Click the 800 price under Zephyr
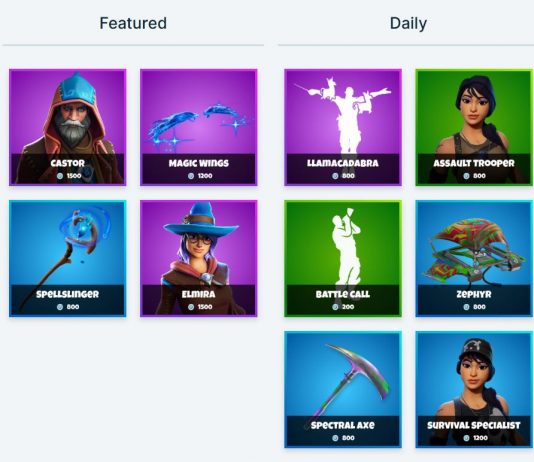534x462 pixels. tap(480, 307)
